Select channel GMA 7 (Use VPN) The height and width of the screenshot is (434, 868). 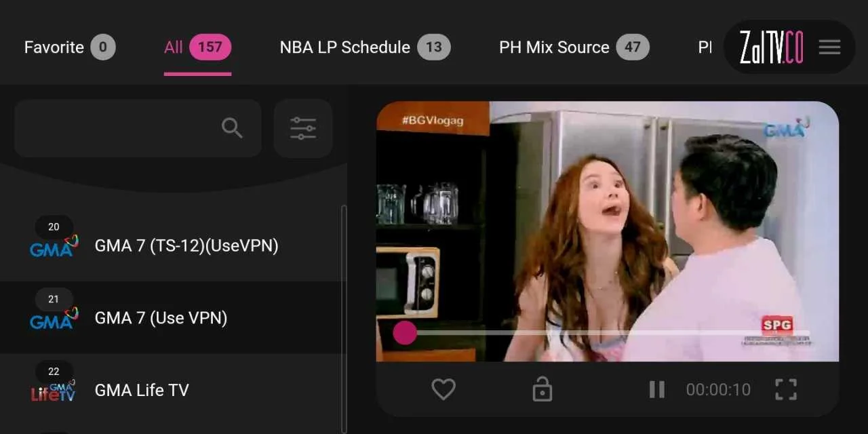tap(172, 317)
